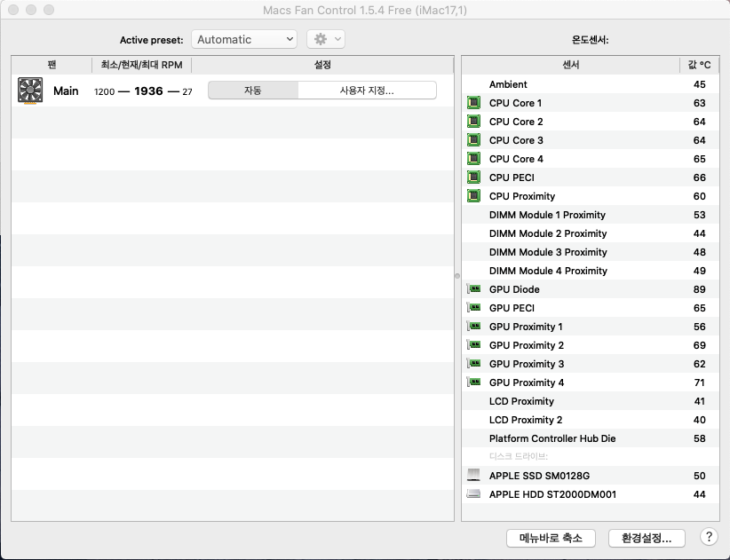Click the CPU Core 2 chip icon
Viewport: 730px width, 560px height.
473,122
